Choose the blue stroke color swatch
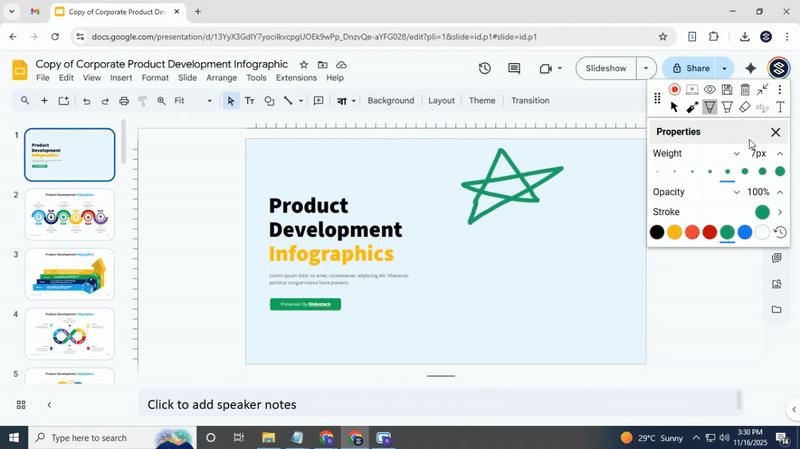This screenshot has width=800, height=449. [x=745, y=232]
